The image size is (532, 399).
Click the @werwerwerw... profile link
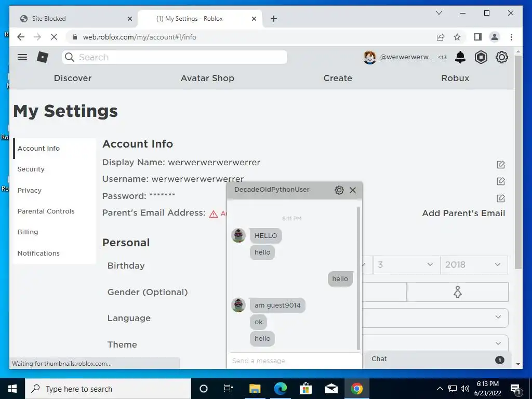coord(406,57)
